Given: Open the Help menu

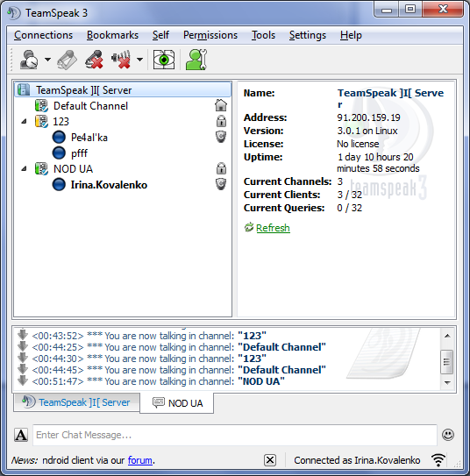Looking at the screenshot, I should (351, 35).
